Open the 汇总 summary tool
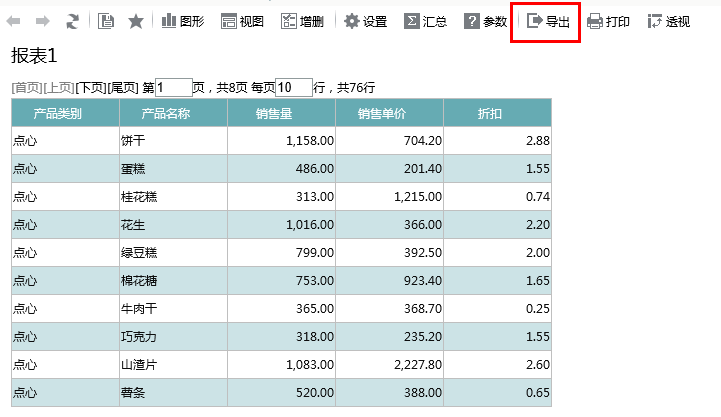 point(425,21)
